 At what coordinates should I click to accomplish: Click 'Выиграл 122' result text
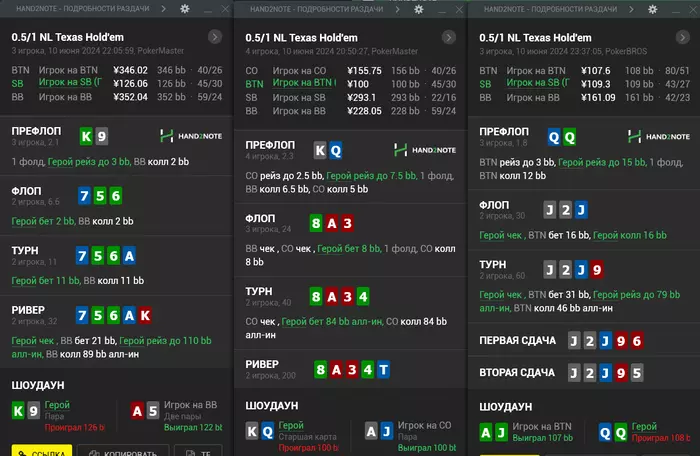coord(193,427)
